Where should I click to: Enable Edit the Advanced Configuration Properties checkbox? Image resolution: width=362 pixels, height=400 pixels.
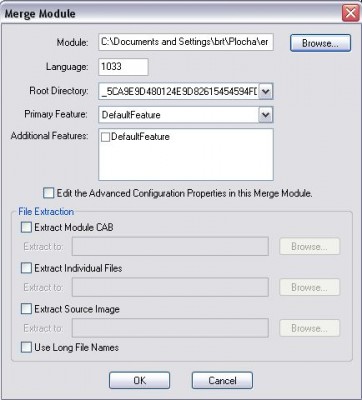pos(48,193)
